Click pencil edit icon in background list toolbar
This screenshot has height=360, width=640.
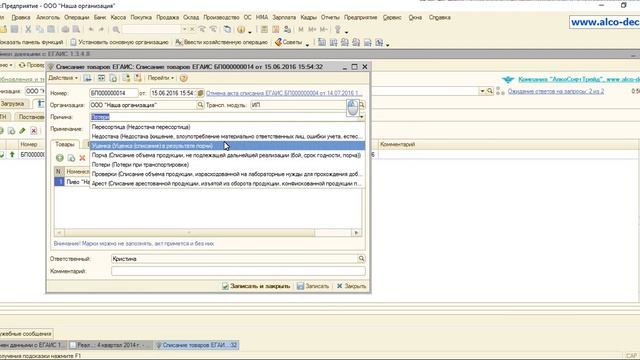click(x=22, y=131)
